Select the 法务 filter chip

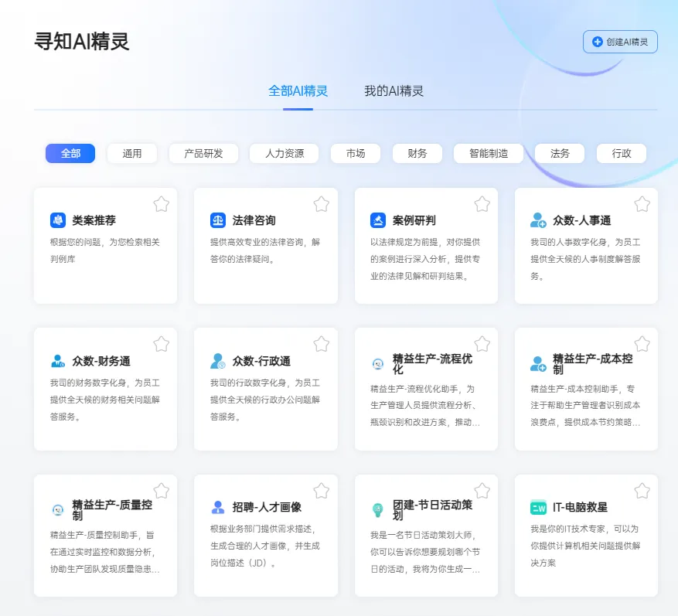pyautogui.click(x=560, y=153)
